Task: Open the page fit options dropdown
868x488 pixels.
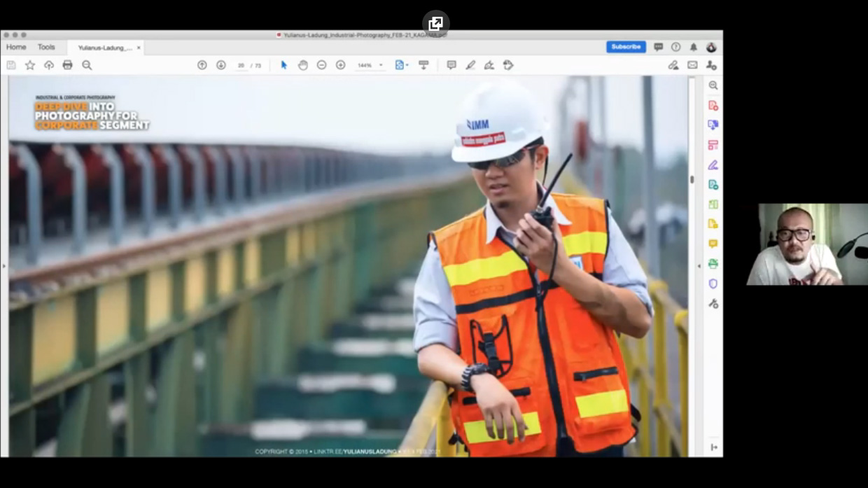Action: point(402,65)
